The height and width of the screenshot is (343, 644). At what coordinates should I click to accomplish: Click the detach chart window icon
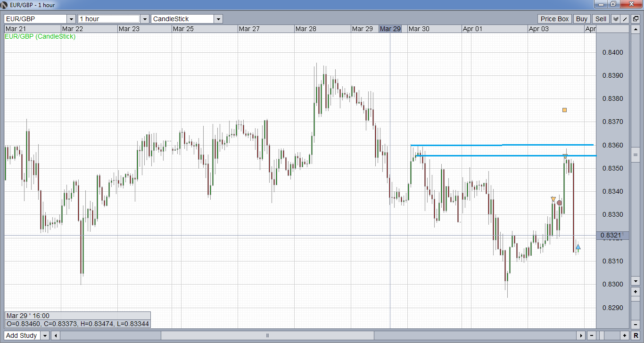click(x=636, y=19)
